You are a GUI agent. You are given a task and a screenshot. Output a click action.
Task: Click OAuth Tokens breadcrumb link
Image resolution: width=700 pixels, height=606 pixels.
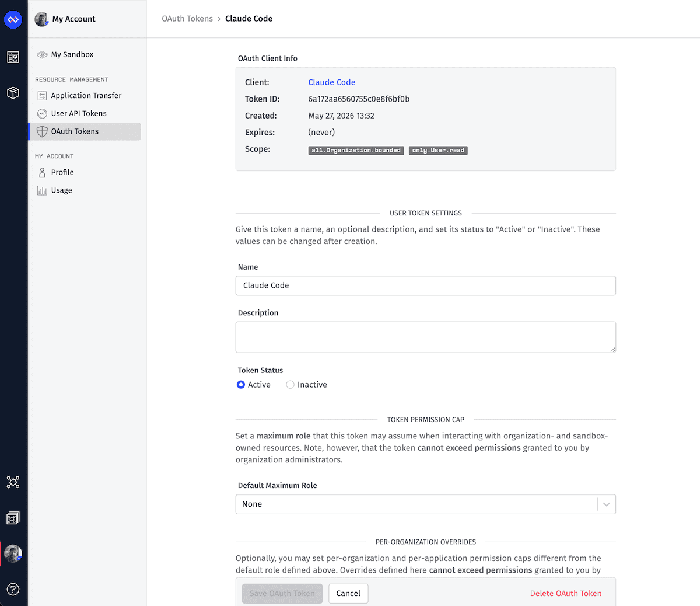(187, 19)
